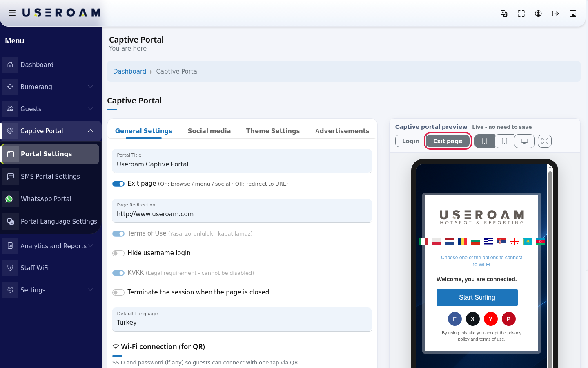The width and height of the screenshot is (588, 368).
Task: Enable Hide username login switch
Action: click(x=118, y=253)
